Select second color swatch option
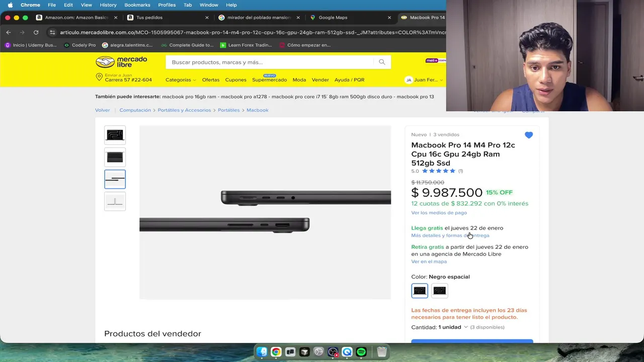 tap(440, 291)
